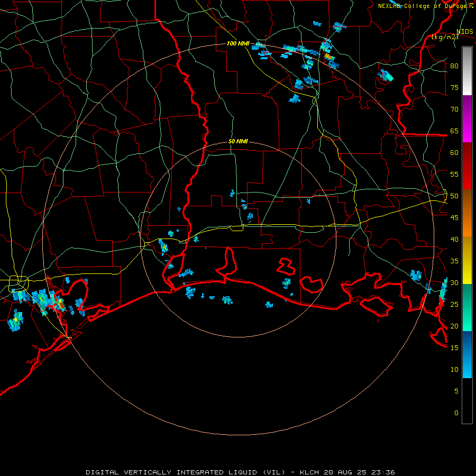
Task: Click the 50 NMI range ring label
Action: pyautogui.click(x=238, y=141)
